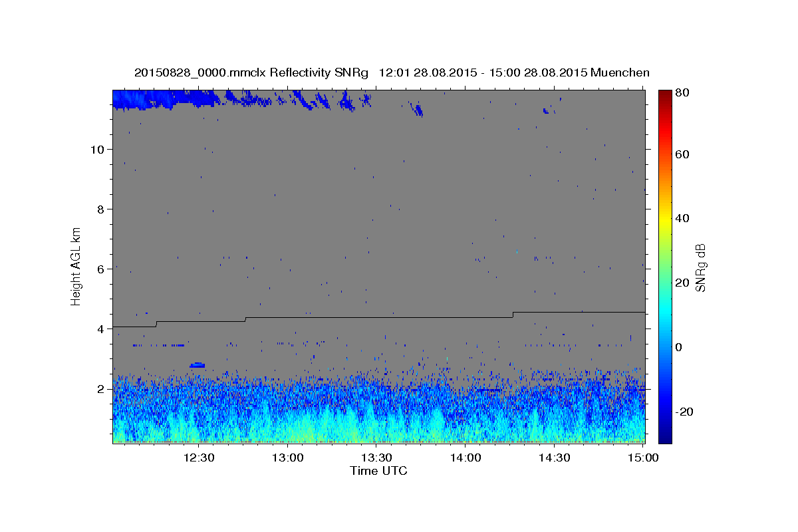Click the 14:30 time tick label
798x532 pixels.
(554, 458)
